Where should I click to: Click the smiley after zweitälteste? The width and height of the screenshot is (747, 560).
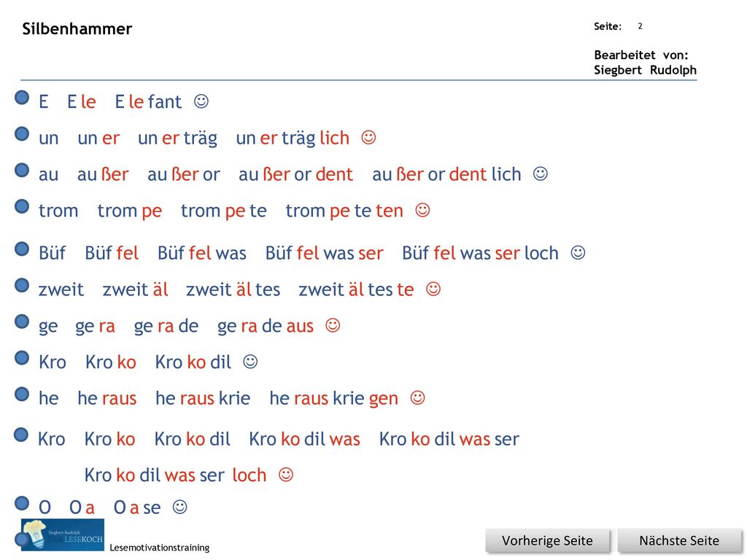pyautogui.click(x=433, y=289)
